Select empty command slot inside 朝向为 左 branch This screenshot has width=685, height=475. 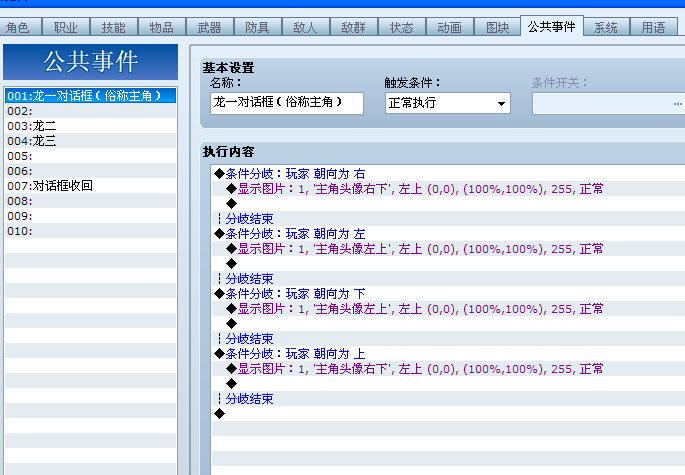tap(448, 264)
